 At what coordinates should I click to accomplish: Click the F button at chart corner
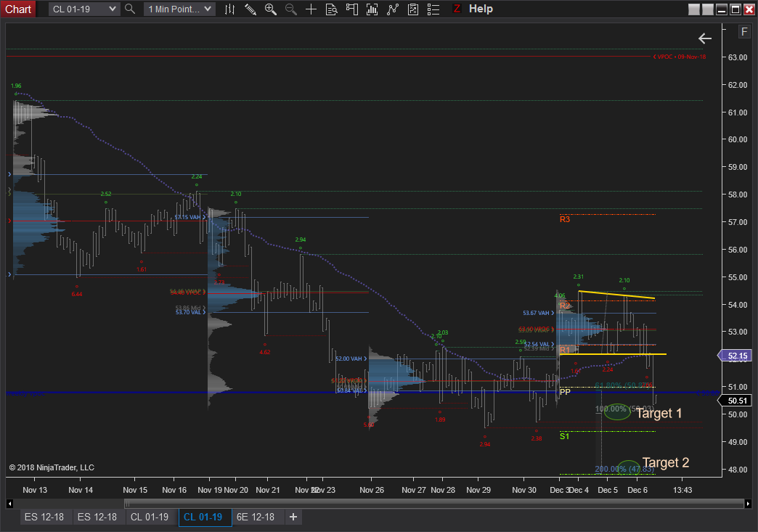point(744,32)
